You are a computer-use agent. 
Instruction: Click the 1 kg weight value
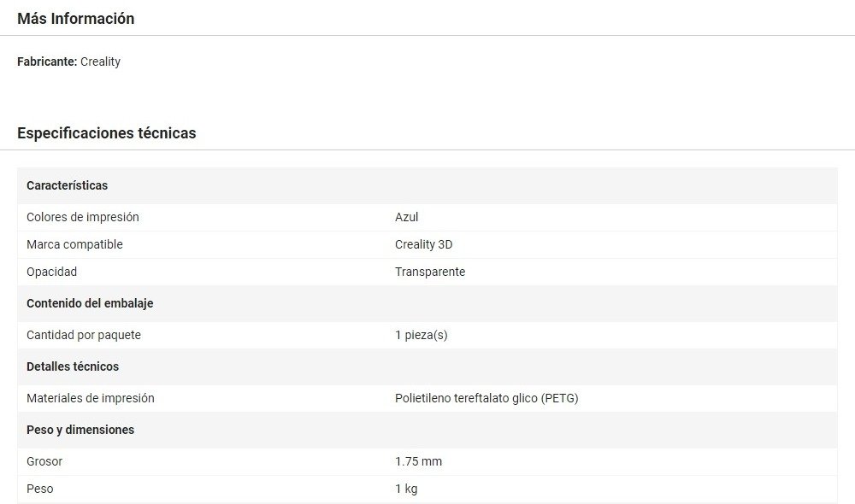coord(406,489)
